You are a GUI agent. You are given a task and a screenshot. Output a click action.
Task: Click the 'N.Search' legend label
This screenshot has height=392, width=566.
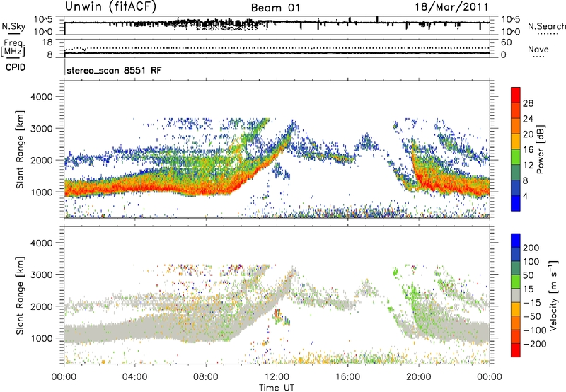tap(546, 26)
